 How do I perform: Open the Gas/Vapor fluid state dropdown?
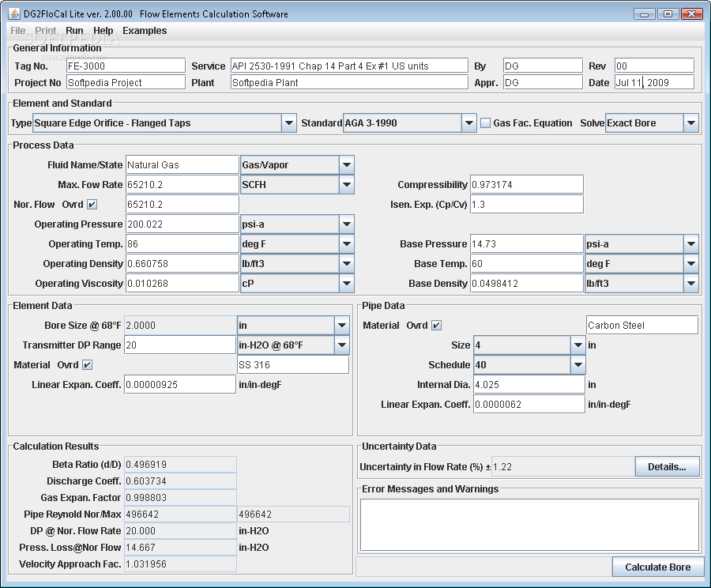347,164
